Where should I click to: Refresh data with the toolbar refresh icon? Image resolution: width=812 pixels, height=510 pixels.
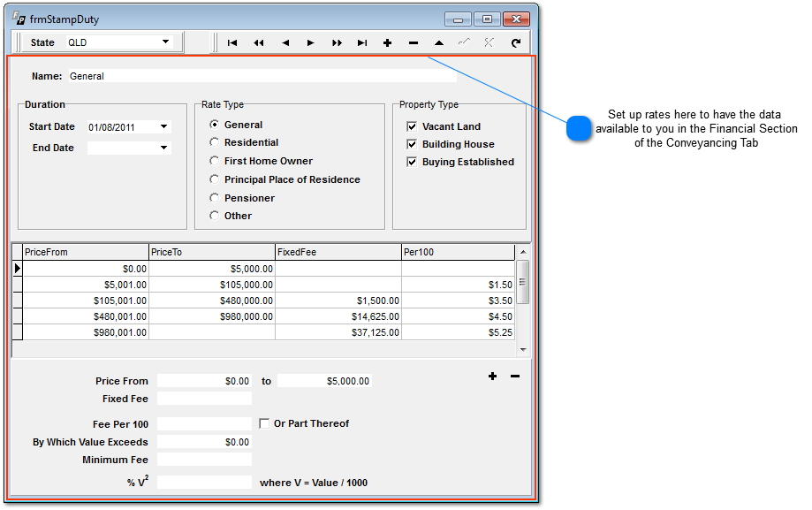click(516, 42)
